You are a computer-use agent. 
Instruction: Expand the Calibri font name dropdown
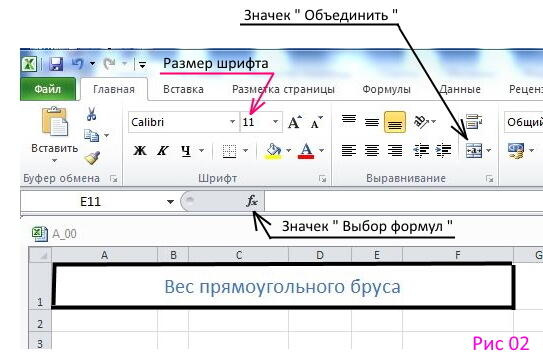click(232, 122)
